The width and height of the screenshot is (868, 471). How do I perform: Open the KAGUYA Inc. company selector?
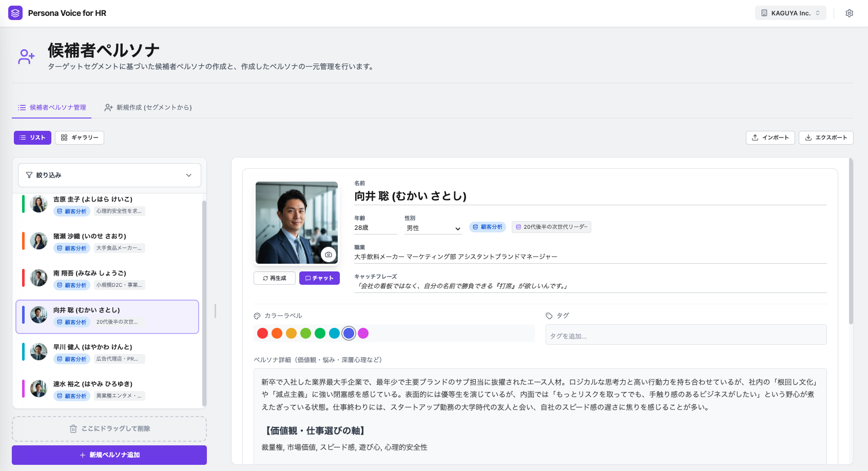tap(790, 12)
